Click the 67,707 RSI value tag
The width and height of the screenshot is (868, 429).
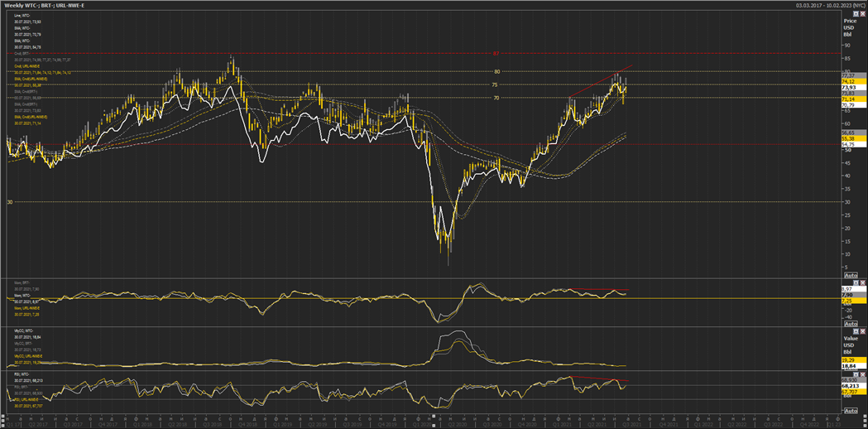point(854,392)
